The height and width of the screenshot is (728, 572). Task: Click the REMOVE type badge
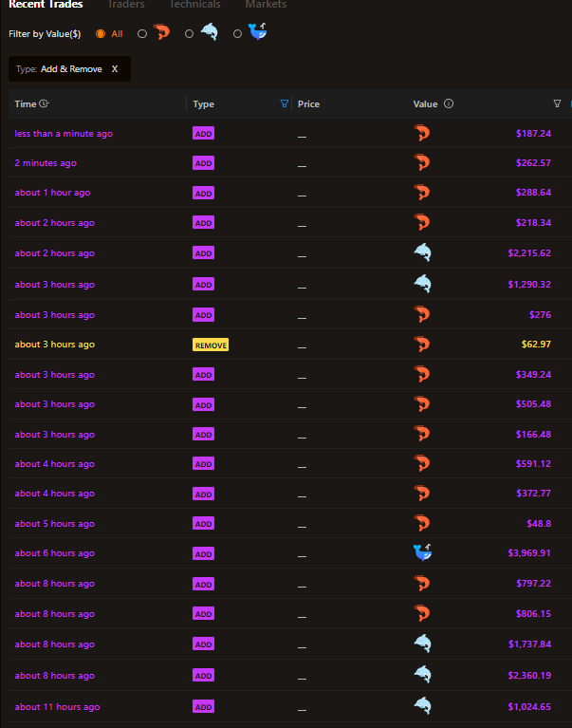click(x=211, y=345)
